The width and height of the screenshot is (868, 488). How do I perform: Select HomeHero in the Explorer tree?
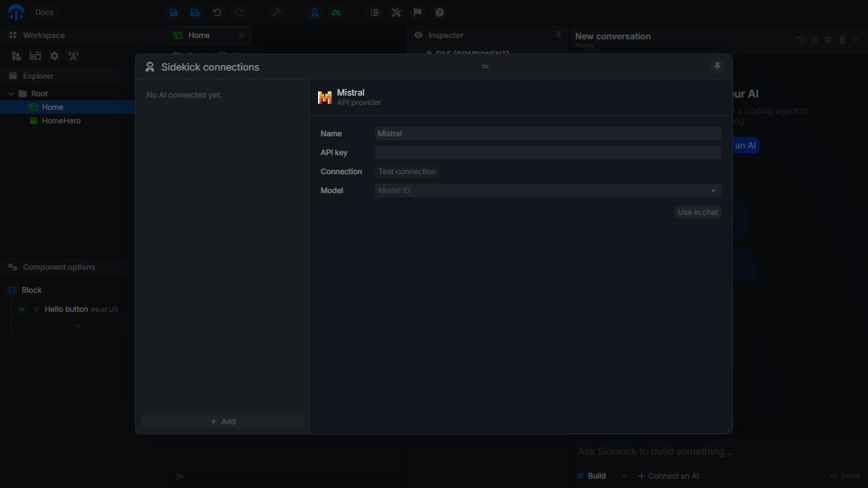tap(61, 121)
